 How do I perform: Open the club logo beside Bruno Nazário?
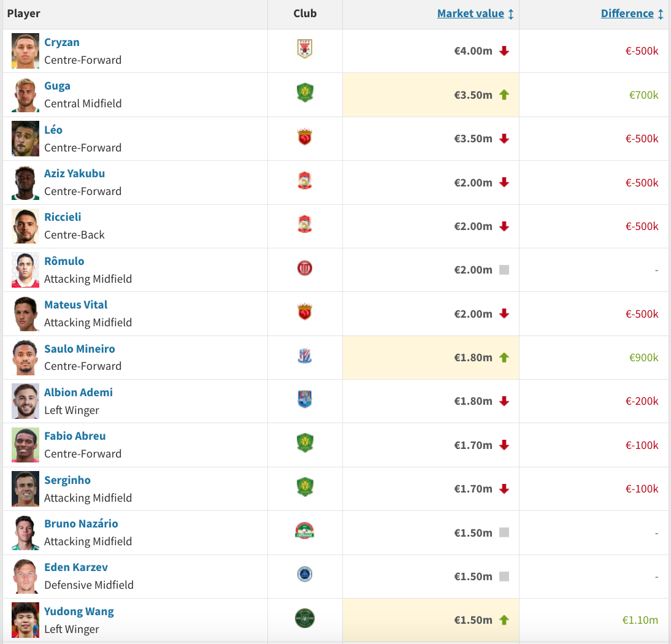coord(305,531)
